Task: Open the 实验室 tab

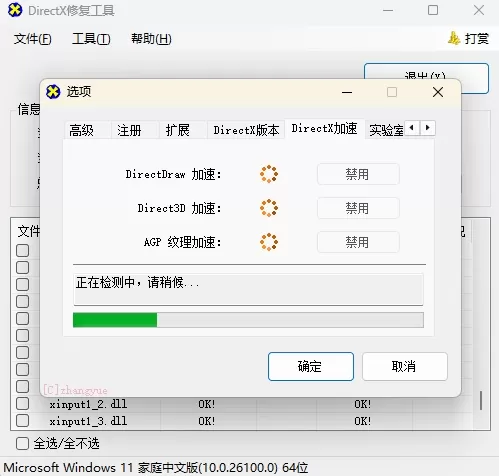Action: click(x=386, y=130)
